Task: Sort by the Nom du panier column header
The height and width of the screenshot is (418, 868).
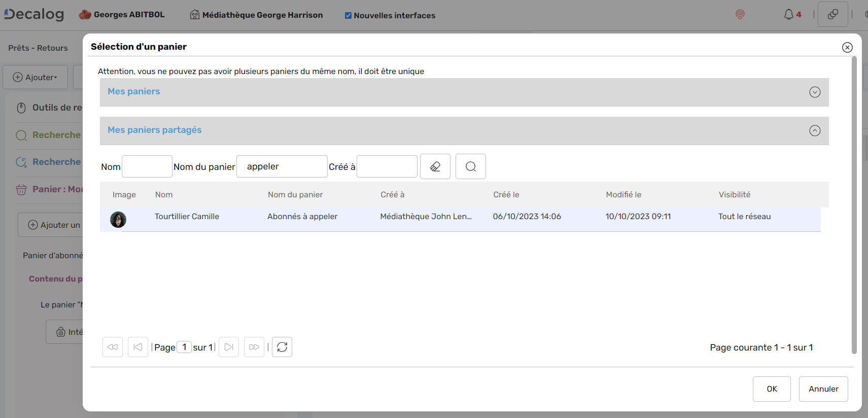Action: [295, 195]
